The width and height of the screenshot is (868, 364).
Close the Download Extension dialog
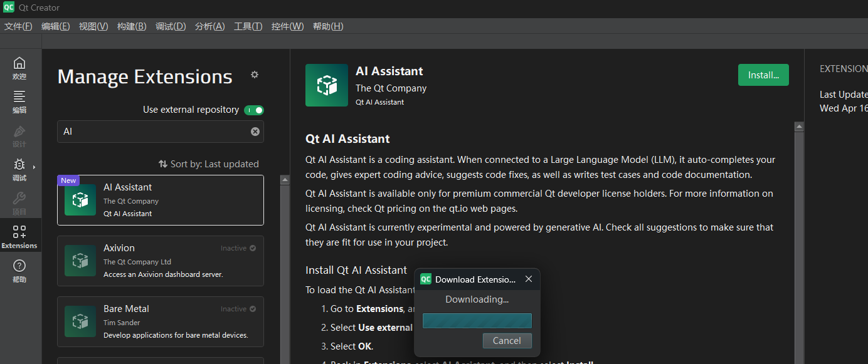tap(529, 279)
